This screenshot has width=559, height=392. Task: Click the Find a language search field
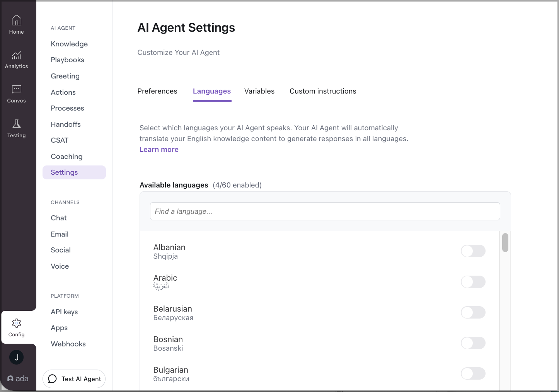[325, 211]
